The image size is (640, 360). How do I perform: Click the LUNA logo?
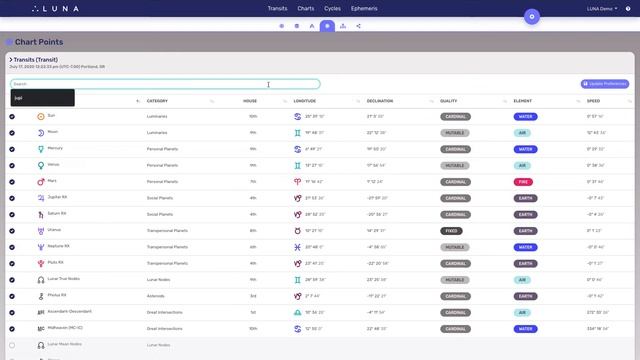(x=56, y=9)
